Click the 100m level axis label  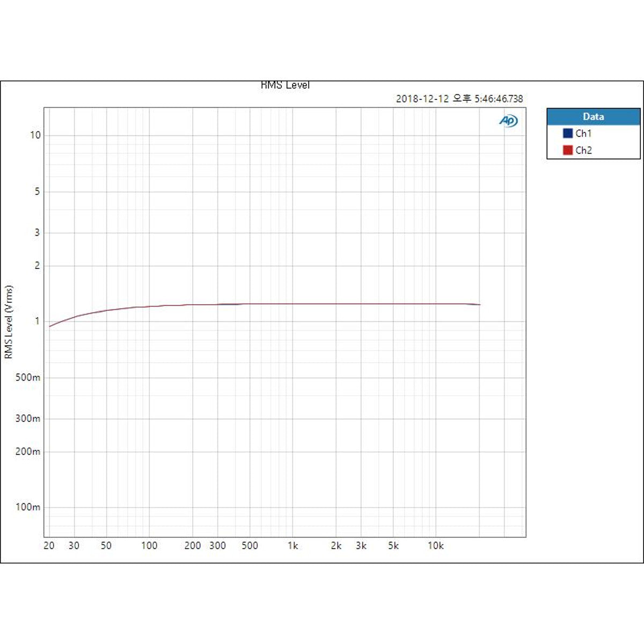(x=28, y=507)
